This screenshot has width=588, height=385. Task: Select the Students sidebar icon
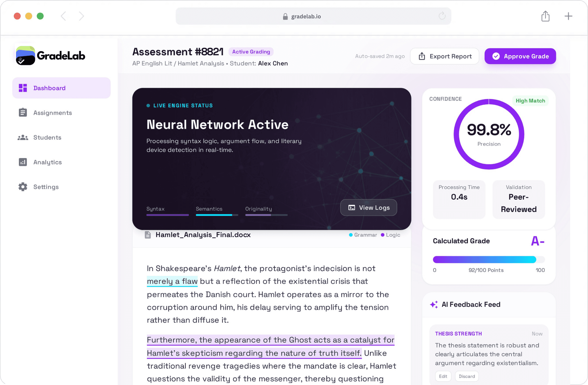[23, 137]
